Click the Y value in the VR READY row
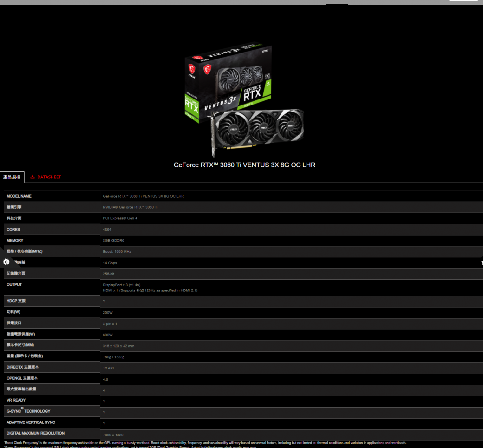 [x=104, y=402]
